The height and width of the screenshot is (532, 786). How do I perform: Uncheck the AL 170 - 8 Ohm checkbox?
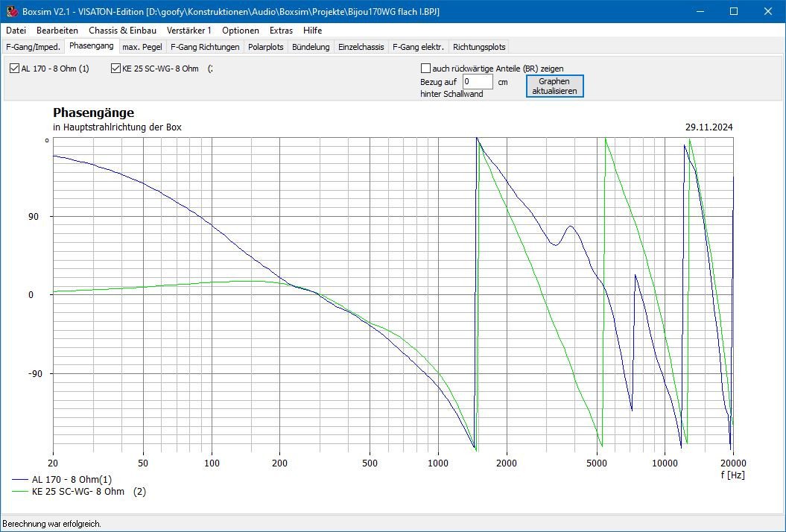click(x=15, y=69)
